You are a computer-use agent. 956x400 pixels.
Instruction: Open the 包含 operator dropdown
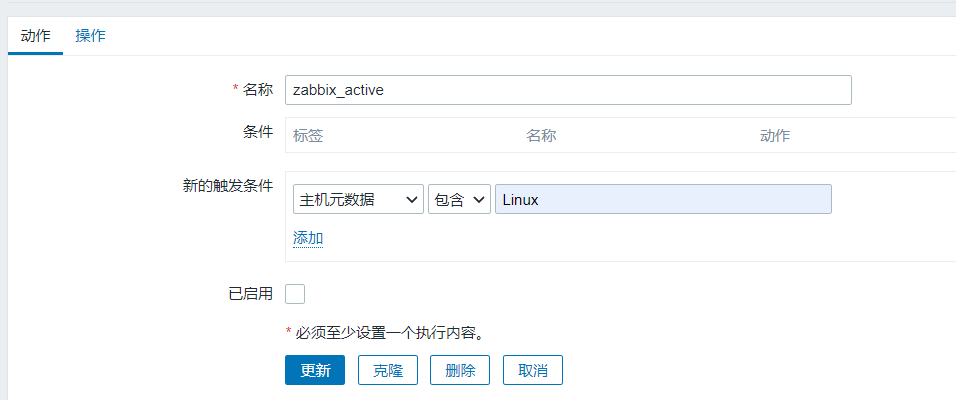pos(458,199)
